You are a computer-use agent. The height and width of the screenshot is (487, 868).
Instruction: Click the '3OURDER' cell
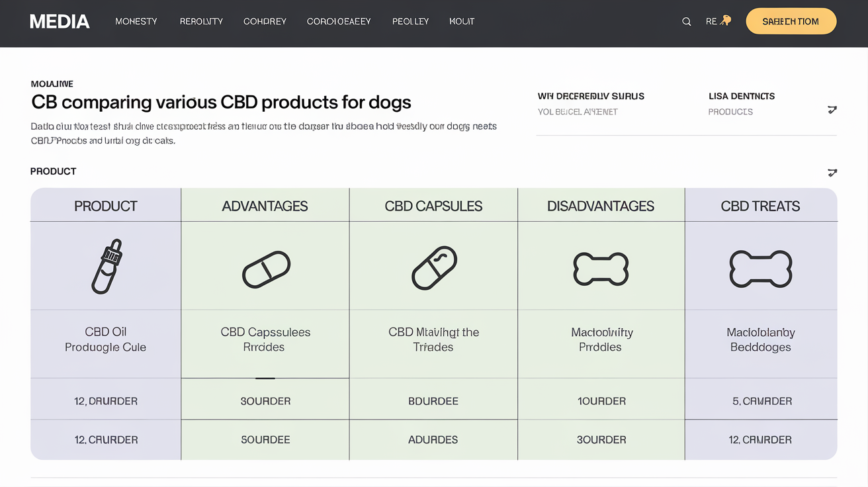coord(601,440)
